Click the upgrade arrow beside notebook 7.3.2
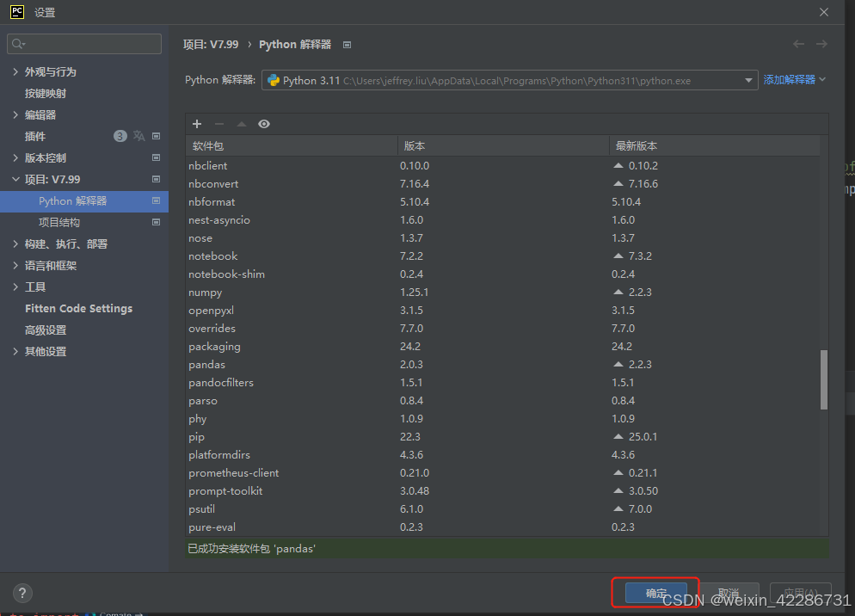Screen dimensions: 855x616 coord(618,256)
